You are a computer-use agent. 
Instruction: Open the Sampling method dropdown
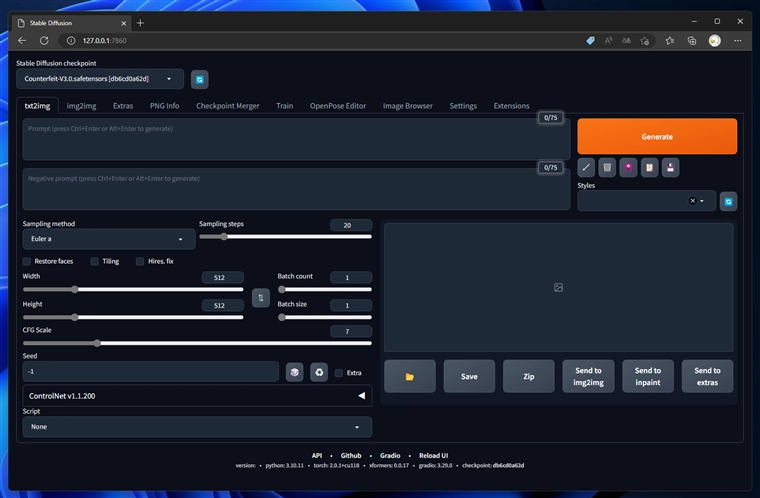pos(109,239)
